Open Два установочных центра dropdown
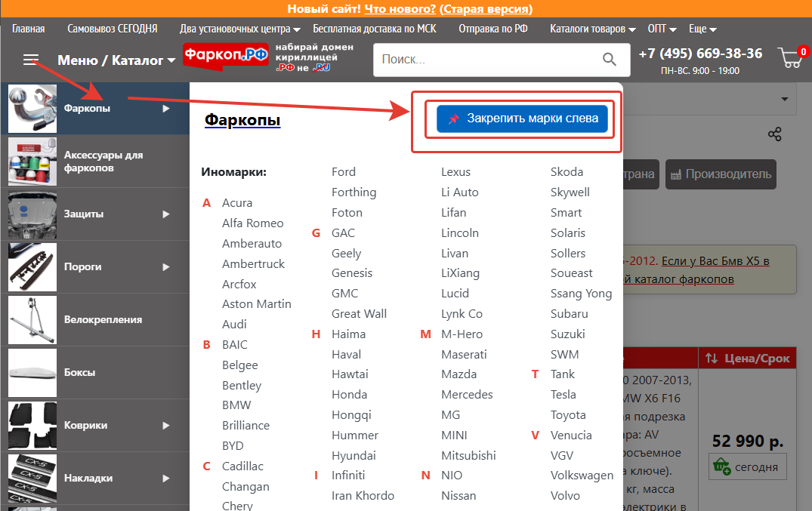812x511 pixels. (x=239, y=29)
